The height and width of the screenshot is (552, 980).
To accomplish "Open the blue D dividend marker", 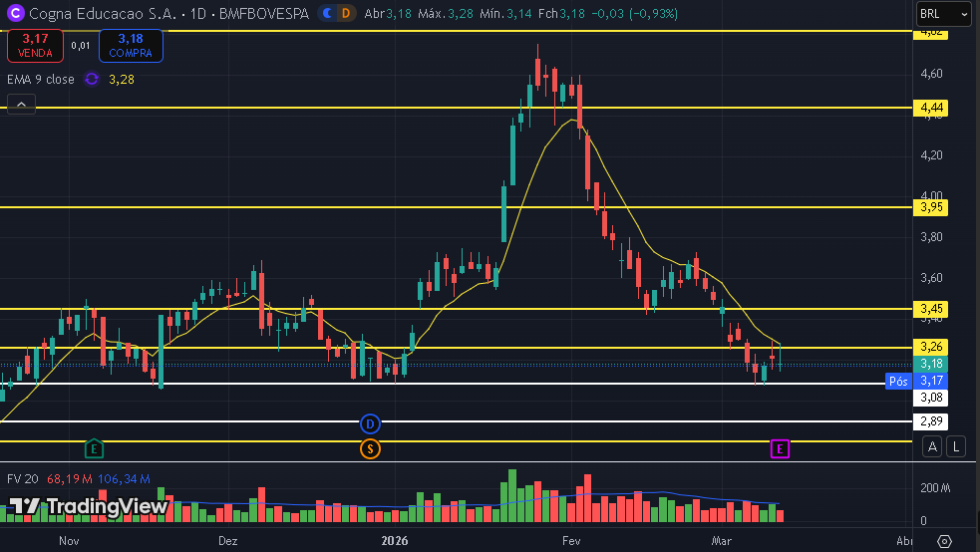I will (x=370, y=424).
